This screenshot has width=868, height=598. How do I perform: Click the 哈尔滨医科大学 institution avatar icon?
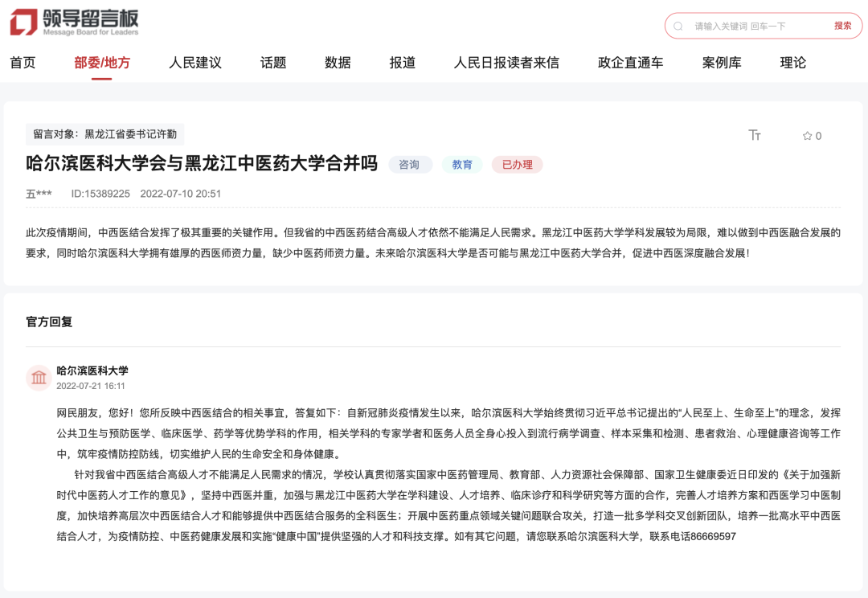39,378
